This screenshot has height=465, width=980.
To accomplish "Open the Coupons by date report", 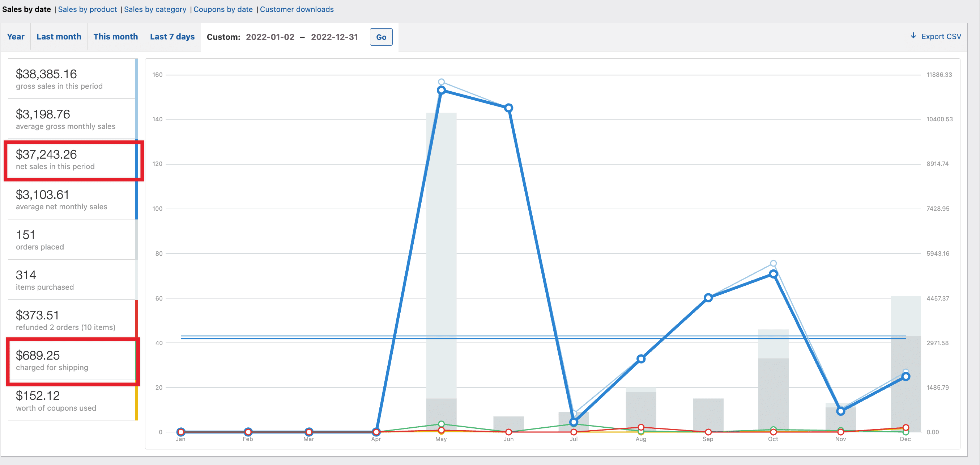I will pyautogui.click(x=223, y=9).
